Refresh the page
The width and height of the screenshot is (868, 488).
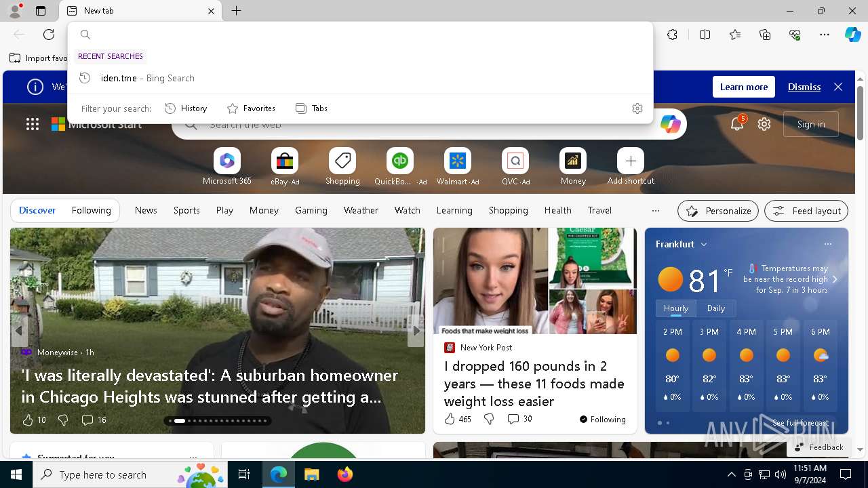[49, 35]
